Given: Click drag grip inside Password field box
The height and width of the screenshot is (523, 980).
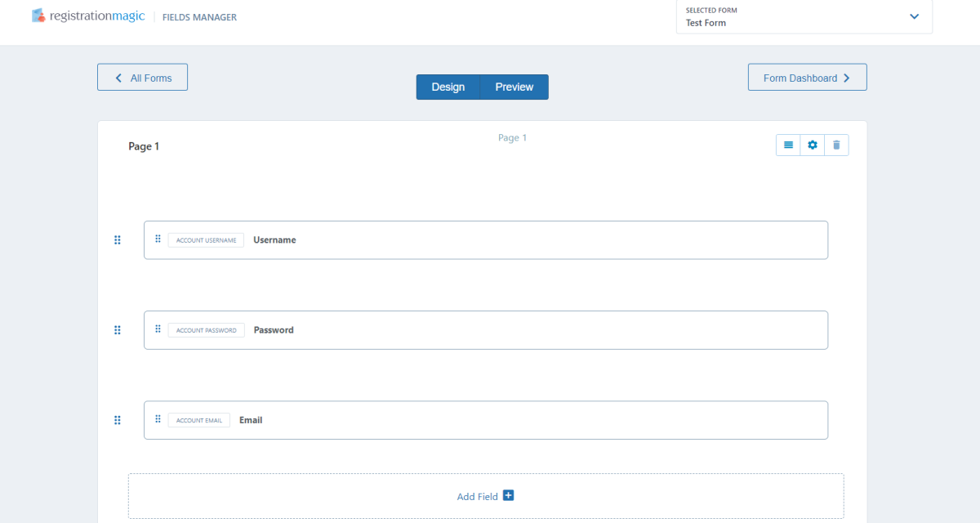Looking at the screenshot, I should point(158,329).
